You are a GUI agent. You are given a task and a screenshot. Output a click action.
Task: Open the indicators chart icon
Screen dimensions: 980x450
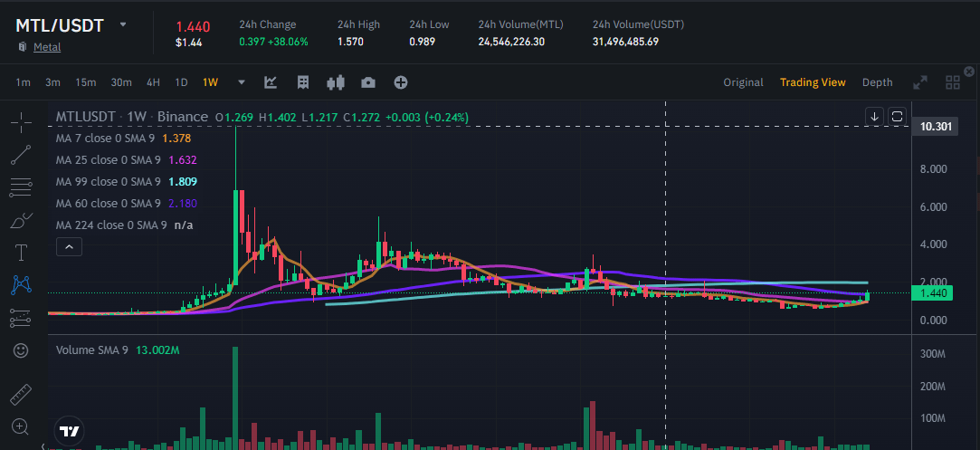tap(271, 82)
